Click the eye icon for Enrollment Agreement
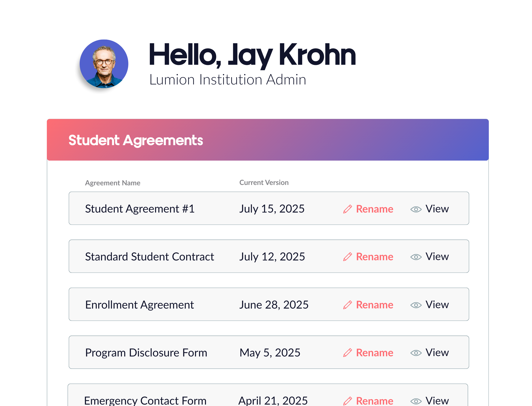 click(x=416, y=305)
